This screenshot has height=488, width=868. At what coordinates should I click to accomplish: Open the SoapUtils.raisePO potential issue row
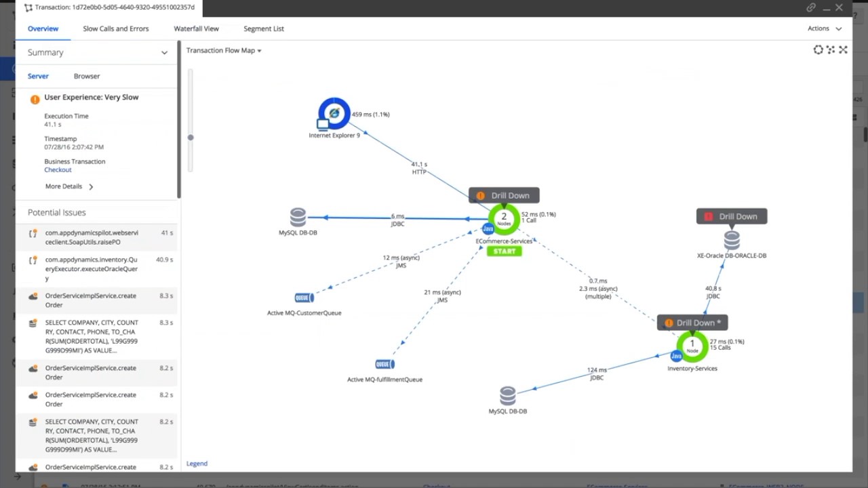pyautogui.click(x=96, y=237)
